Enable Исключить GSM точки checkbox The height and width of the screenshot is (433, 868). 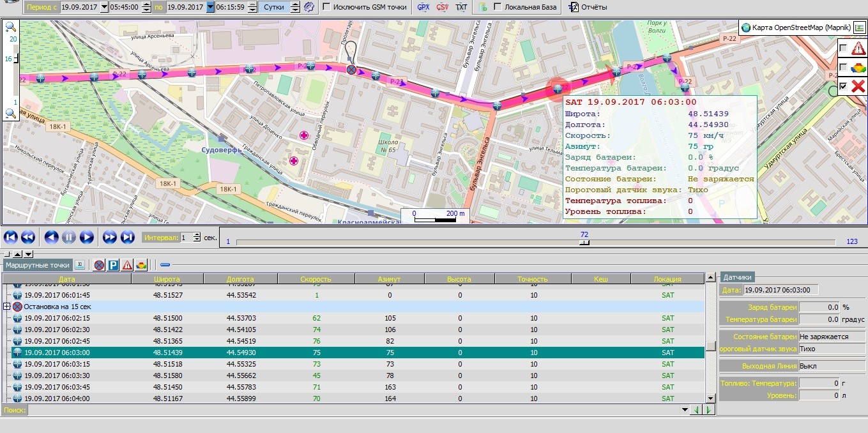(x=327, y=7)
